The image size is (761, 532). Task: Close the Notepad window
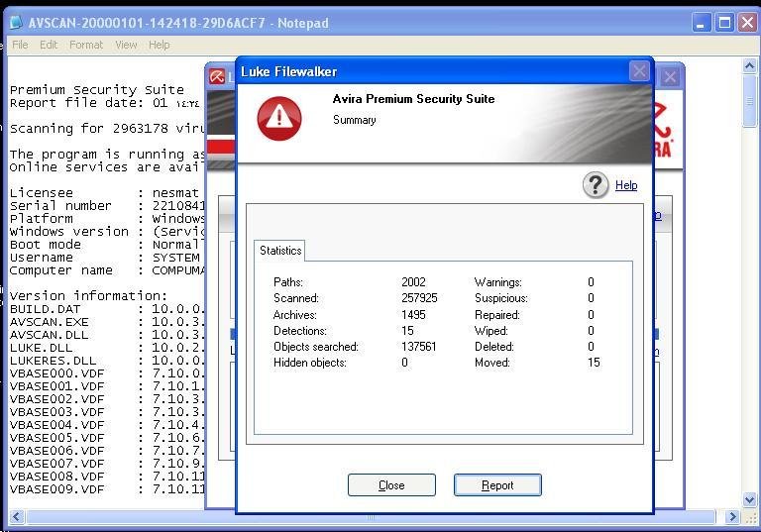[x=747, y=23]
